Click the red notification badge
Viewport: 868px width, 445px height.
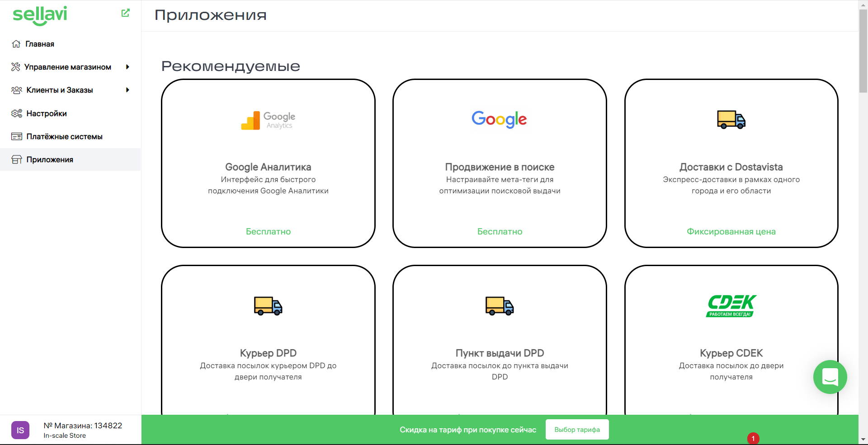coord(753,438)
